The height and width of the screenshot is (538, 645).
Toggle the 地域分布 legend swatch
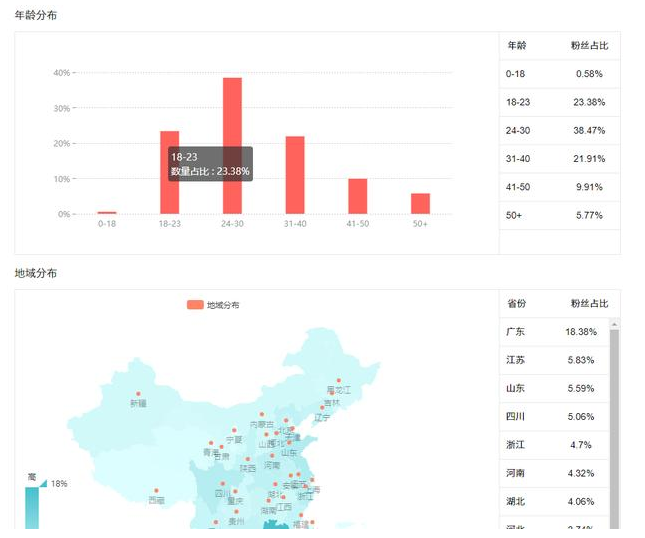tap(195, 305)
